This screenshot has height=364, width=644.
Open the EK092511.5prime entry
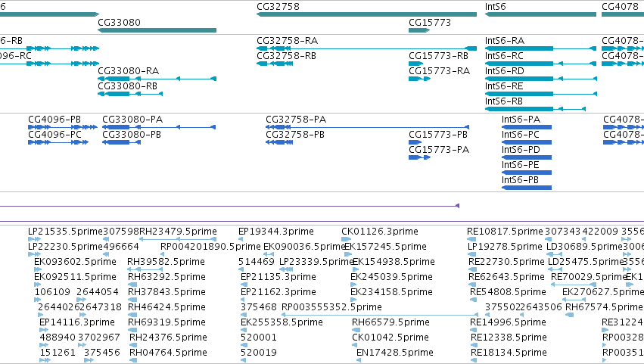coord(75,277)
